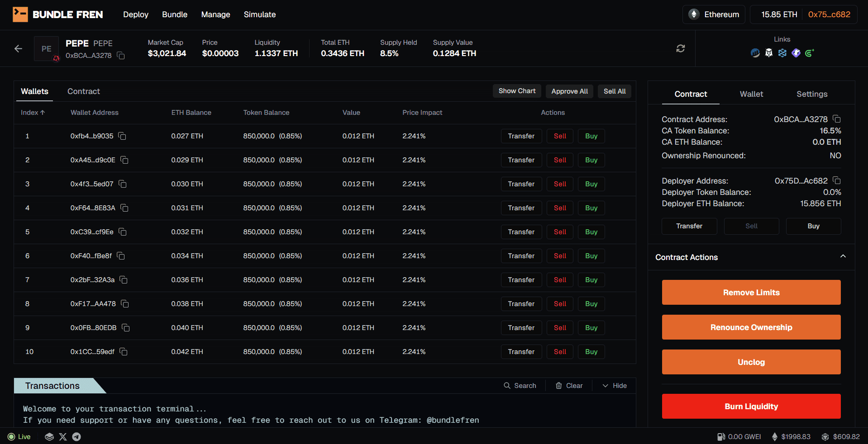Copy the deployer address 0x75D...Ac682
The image size is (868, 444).
836,180
